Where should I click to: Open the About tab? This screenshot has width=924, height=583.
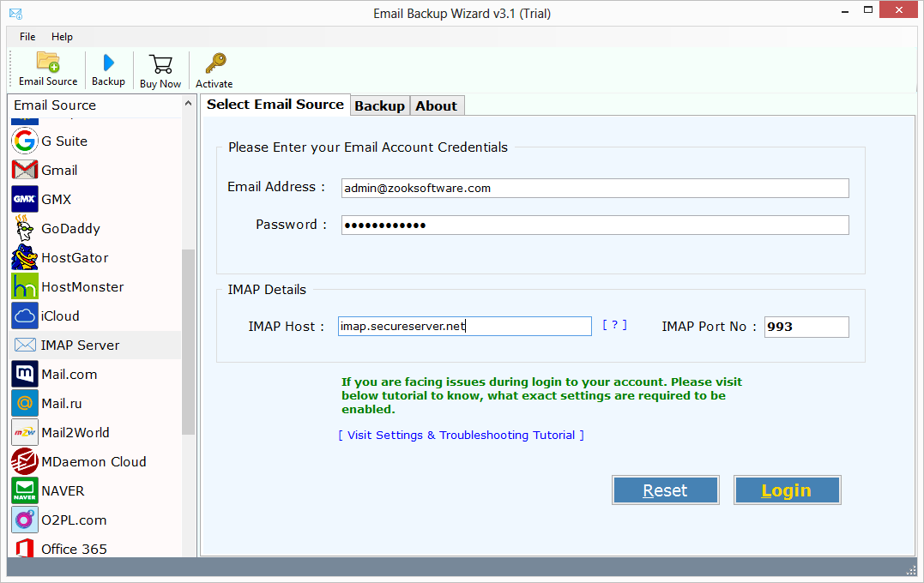(x=436, y=105)
